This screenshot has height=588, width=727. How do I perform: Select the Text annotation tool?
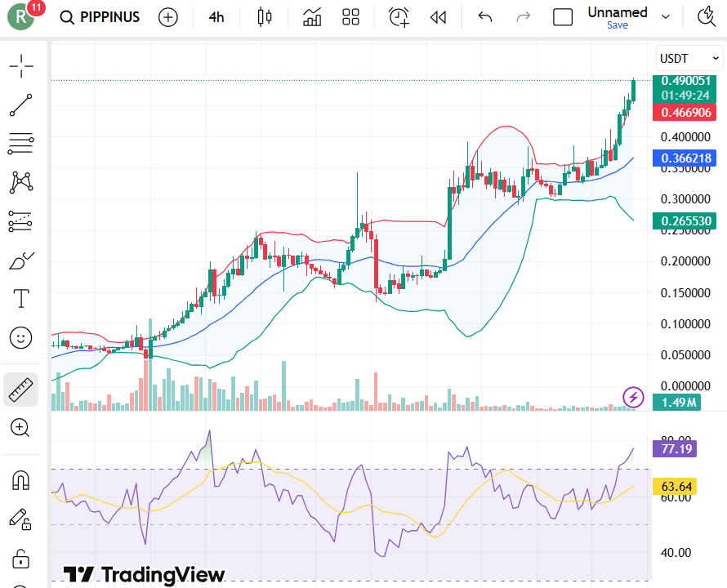click(20, 298)
